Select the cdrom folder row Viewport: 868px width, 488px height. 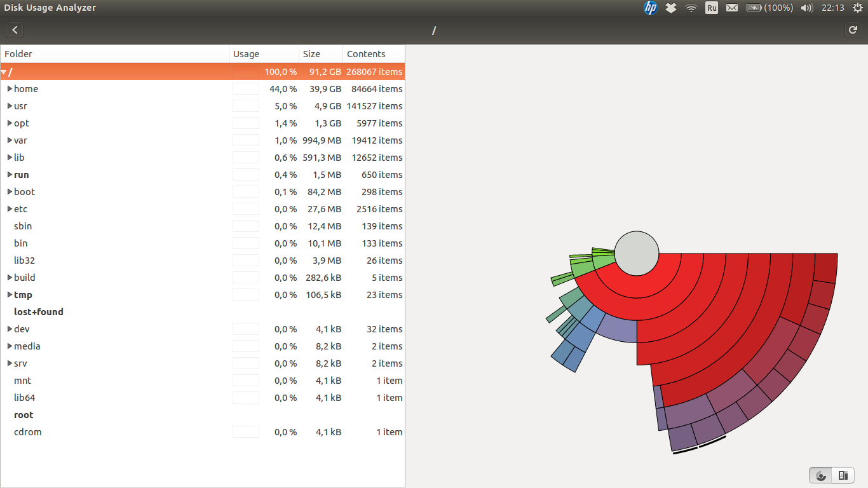tap(203, 432)
